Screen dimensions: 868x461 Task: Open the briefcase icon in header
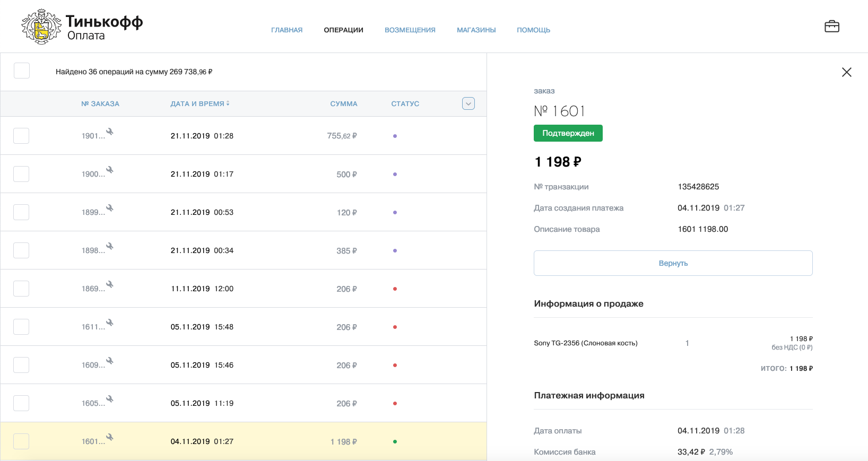tap(831, 27)
